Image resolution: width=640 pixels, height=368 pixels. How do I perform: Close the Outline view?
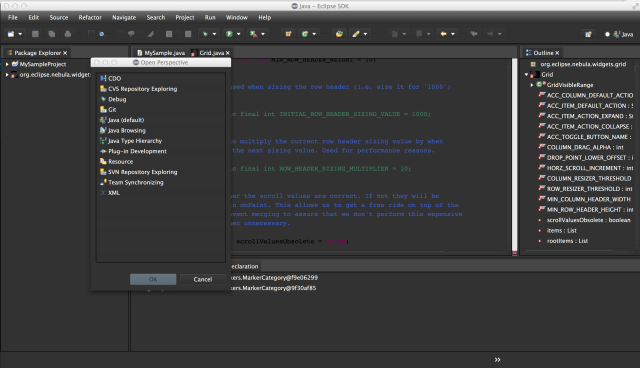557,53
